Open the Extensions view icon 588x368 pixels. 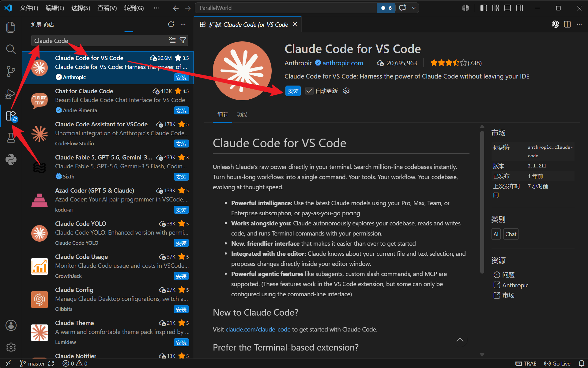tap(11, 116)
